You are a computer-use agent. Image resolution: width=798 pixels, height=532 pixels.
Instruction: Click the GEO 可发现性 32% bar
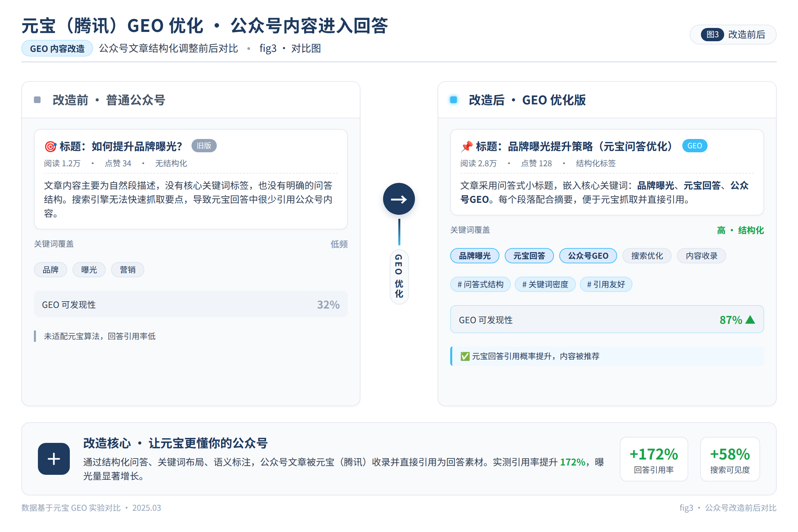(191, 304)
